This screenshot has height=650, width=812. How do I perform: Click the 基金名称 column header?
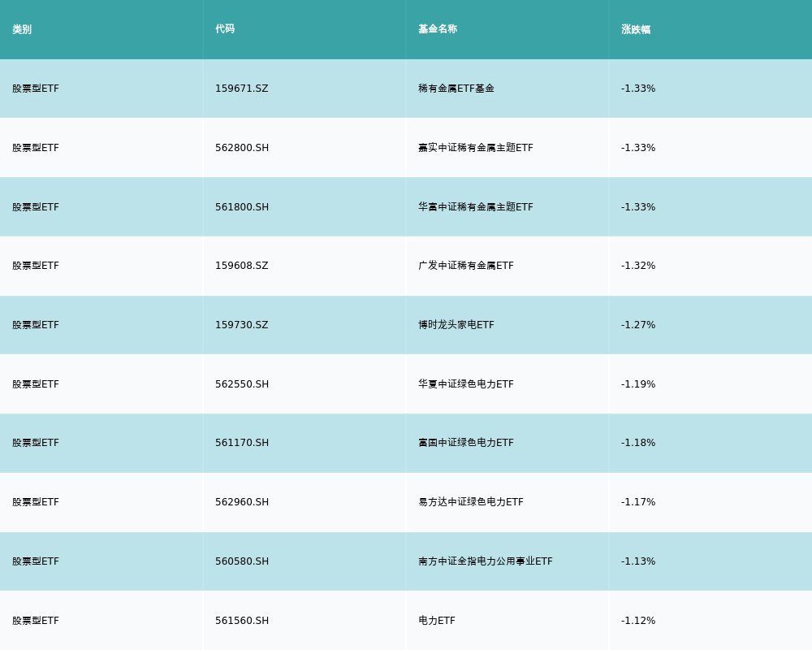coord(438,29)
